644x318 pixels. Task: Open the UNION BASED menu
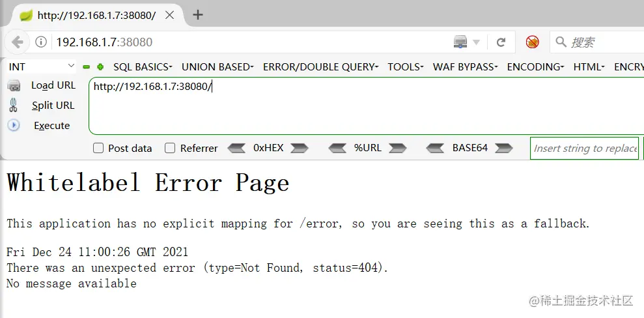coord(217,67)
